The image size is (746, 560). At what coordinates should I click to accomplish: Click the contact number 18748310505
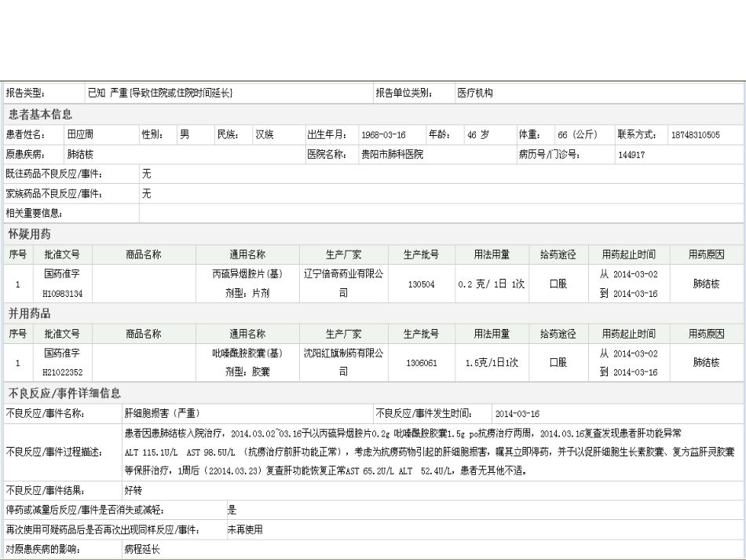point(695,135)
